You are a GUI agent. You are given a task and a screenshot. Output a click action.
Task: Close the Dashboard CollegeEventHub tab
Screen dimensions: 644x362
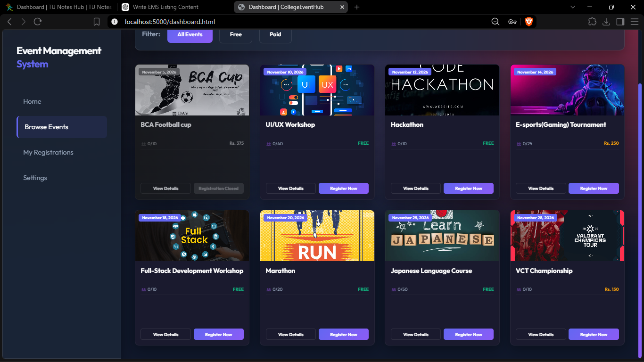click(342, 7)
